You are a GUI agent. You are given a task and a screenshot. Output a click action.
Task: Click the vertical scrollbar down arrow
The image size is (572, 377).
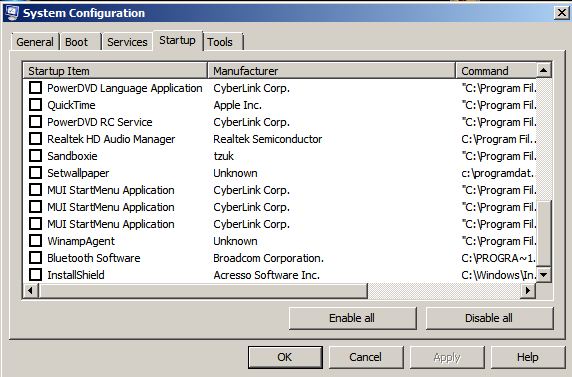click(x=544, y=274)
